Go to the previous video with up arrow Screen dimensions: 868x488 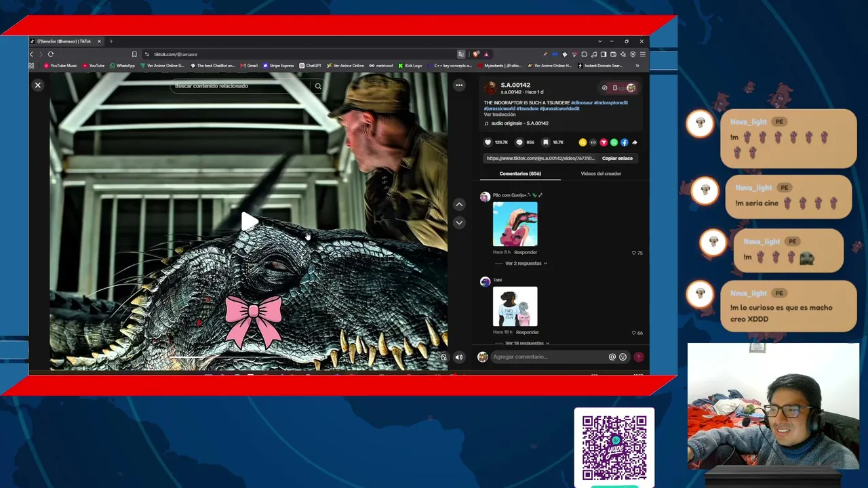tap(459, 204)
